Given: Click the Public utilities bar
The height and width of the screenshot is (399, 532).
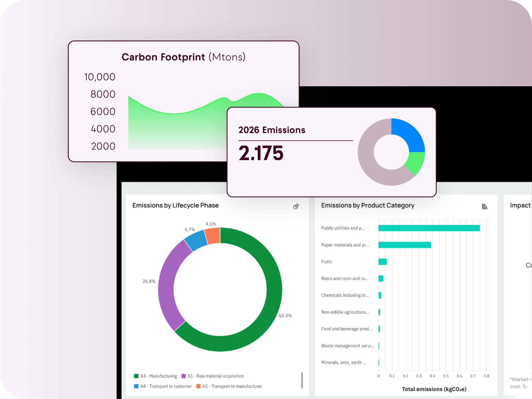Looking at the screenshot, I should click(x=429, y=228).
